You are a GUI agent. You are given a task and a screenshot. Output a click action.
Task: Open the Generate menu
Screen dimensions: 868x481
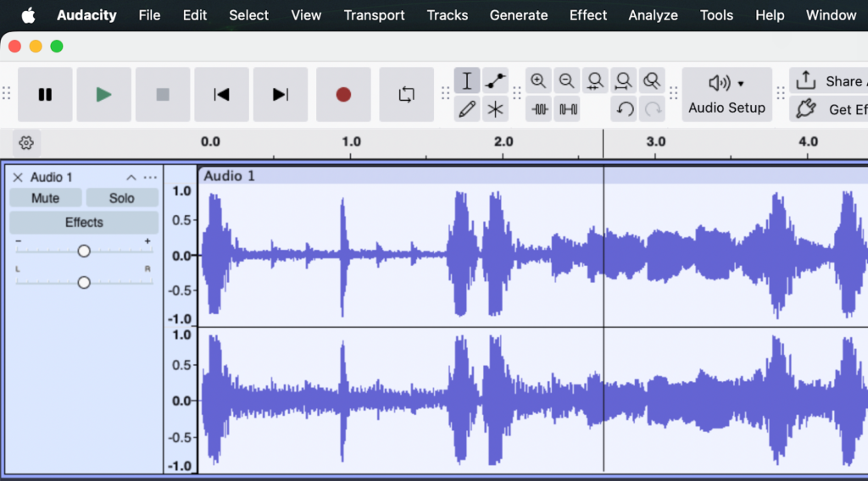[x=519, y=15]
